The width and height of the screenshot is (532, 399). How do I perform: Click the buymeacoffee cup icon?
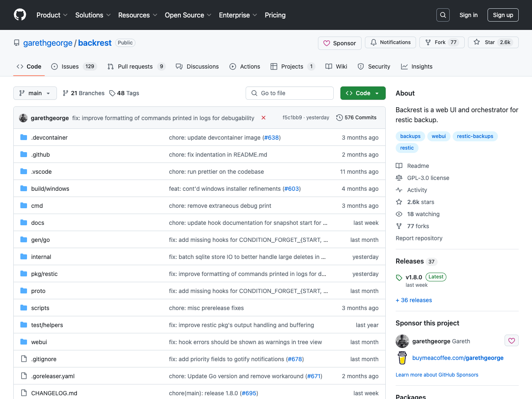[402, 358]
